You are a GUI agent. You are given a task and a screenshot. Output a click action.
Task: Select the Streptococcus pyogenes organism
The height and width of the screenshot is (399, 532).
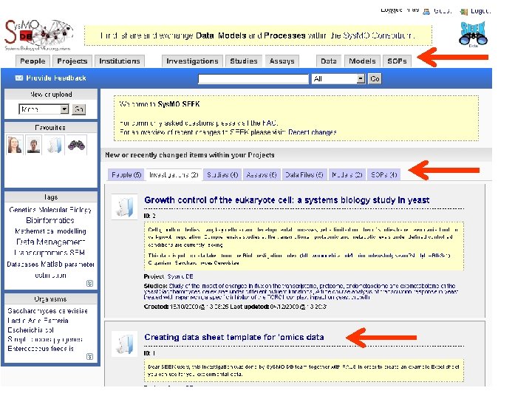(45, 339)
